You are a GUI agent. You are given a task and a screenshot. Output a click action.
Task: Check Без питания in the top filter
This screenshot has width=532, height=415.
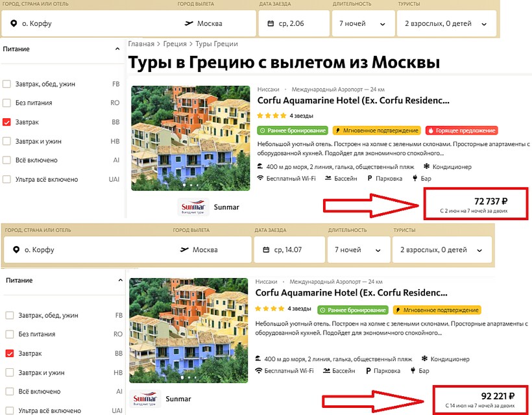[x=6, y=103]
